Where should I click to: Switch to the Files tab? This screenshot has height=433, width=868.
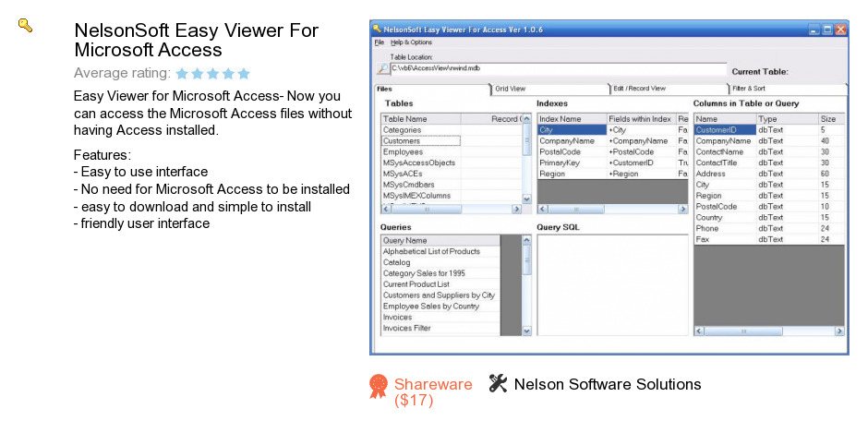coord(432,89)
